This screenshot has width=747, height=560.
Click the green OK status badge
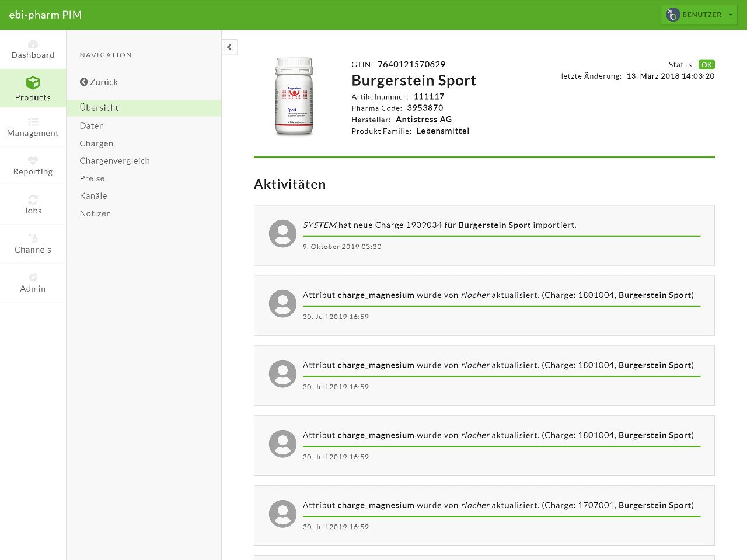point(707,65)
